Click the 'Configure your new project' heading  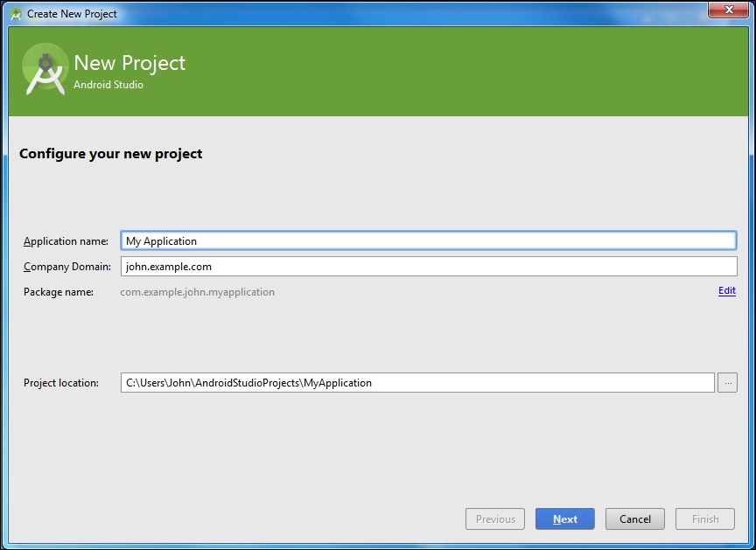coord(111,154)
